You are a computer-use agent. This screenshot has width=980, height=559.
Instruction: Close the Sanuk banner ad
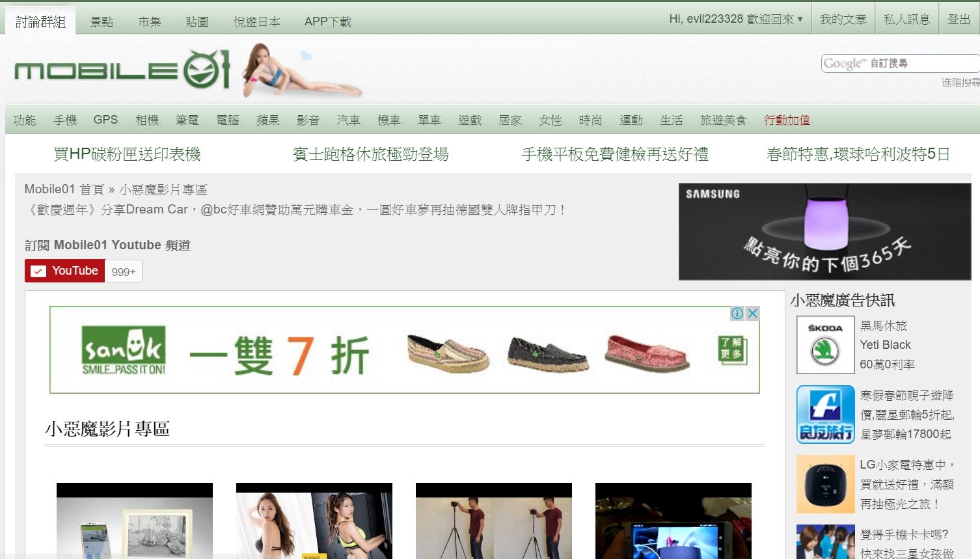752,313
